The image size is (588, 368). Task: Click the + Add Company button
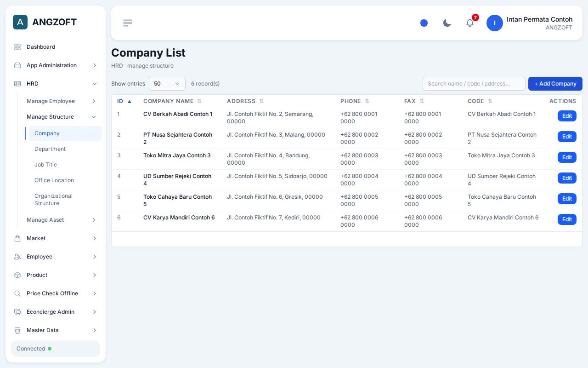pos(555,84)
